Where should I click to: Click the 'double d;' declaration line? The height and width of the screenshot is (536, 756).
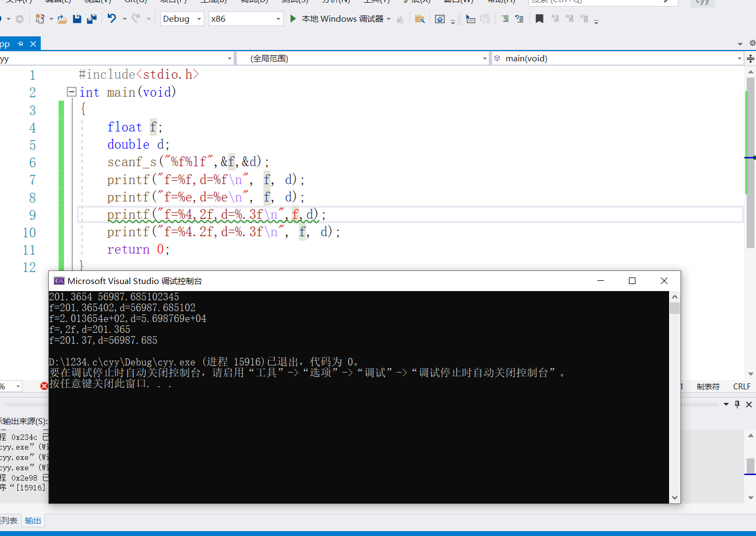[x=138, y=144]
